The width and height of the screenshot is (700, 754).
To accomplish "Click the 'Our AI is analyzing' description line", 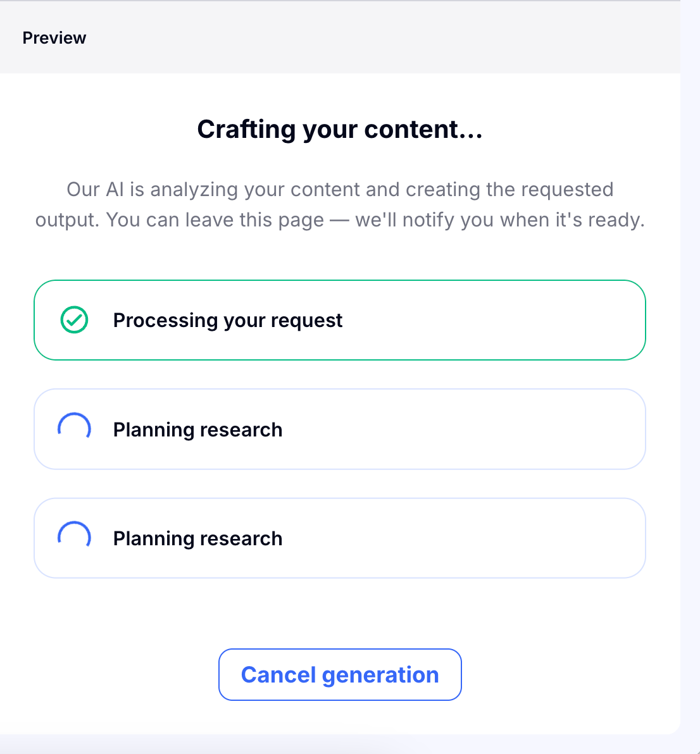I will point(340,190).
